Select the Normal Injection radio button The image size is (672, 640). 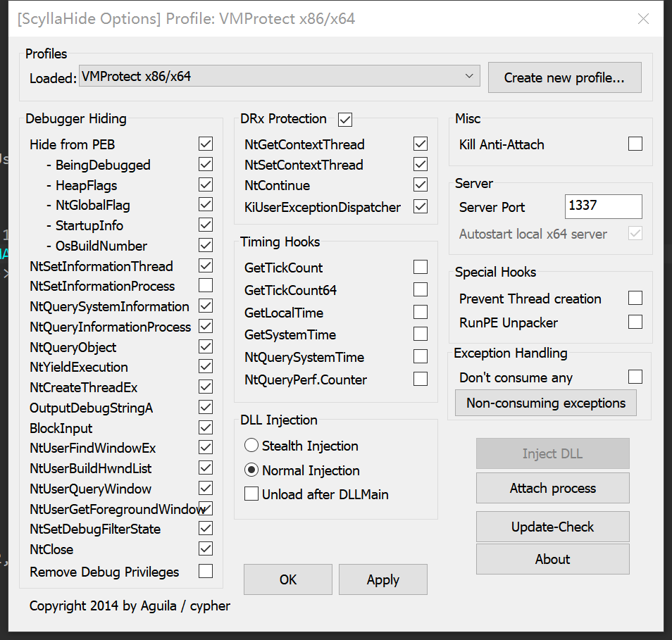[251, 470]
